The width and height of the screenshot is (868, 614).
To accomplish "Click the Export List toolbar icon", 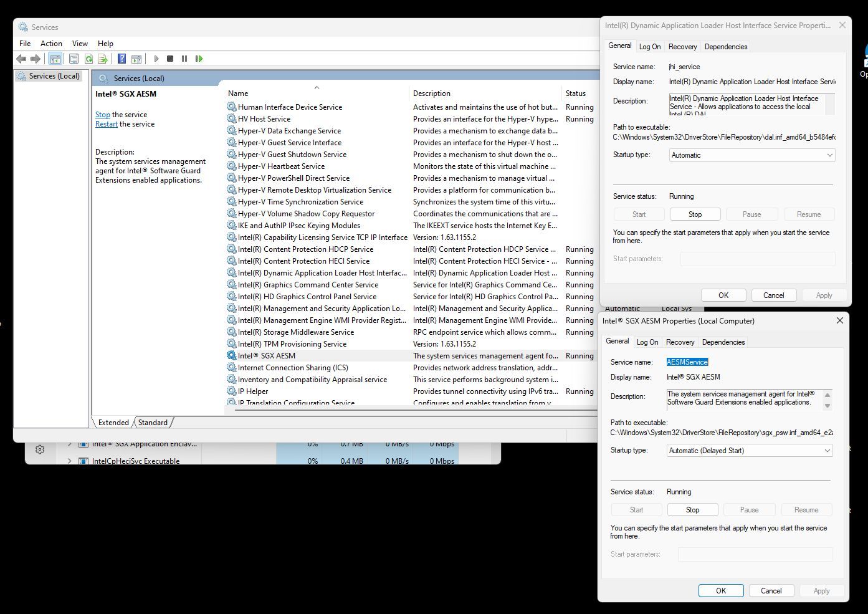I will 103,59.
